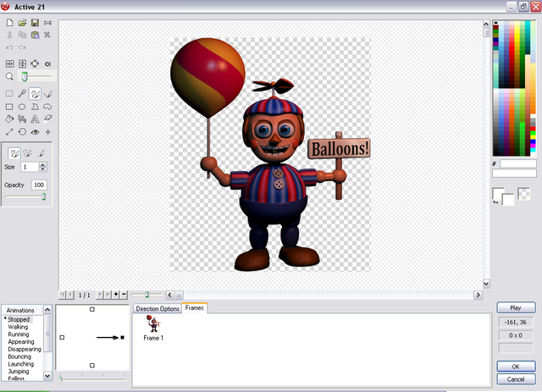Select the Rectangle shape tool
The width and height of the screenshot is (542, 392).
point(9,107)
